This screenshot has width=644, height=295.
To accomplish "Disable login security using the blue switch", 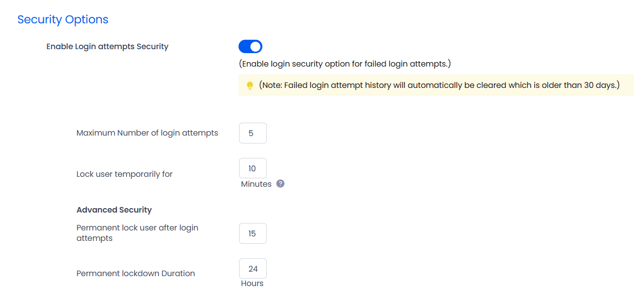I will pyautogui.click(x=250, y=47).
